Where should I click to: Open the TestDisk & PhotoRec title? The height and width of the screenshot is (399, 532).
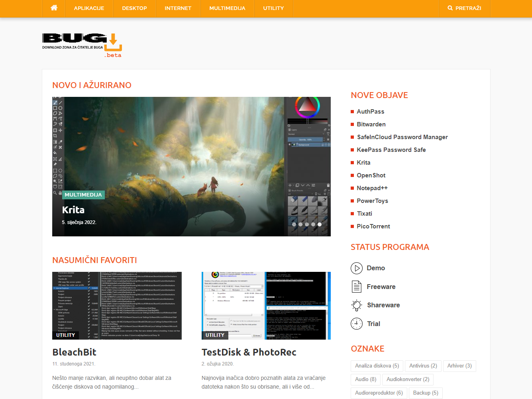point(249,352)
